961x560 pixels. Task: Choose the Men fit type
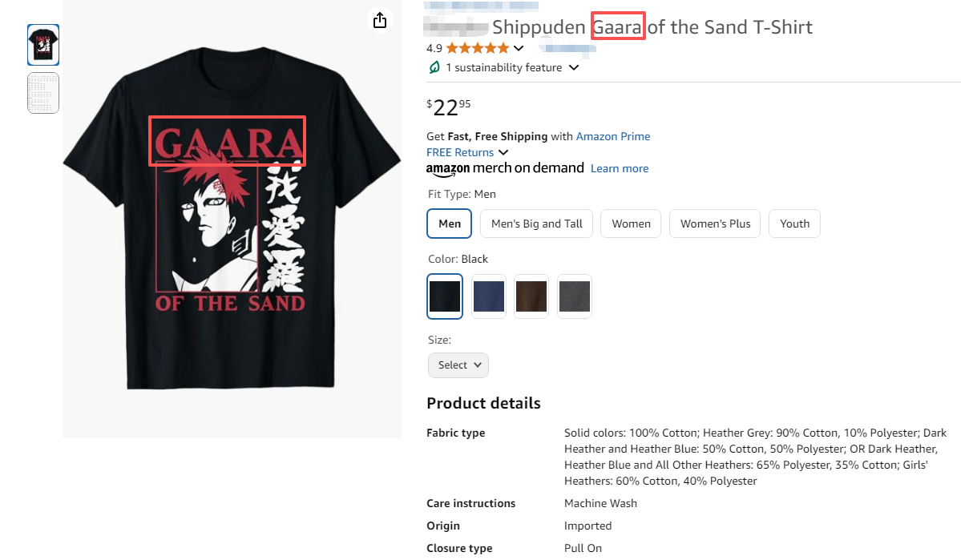coord(450,224)
